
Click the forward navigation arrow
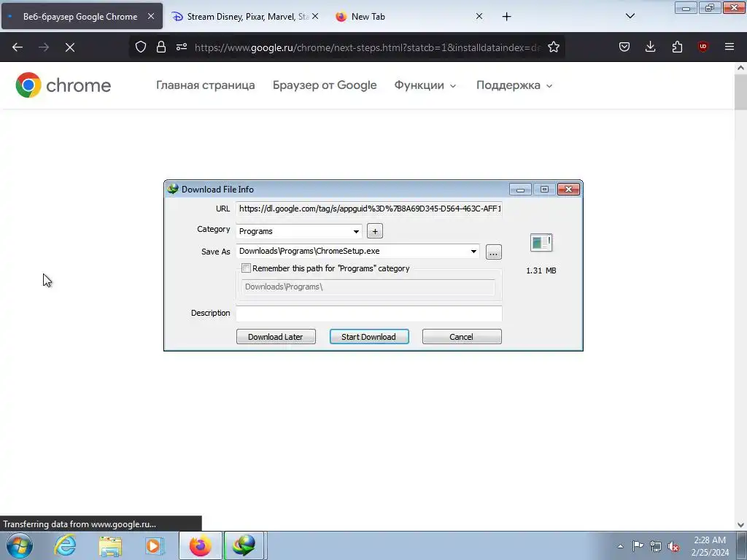[x=44, y=47]
